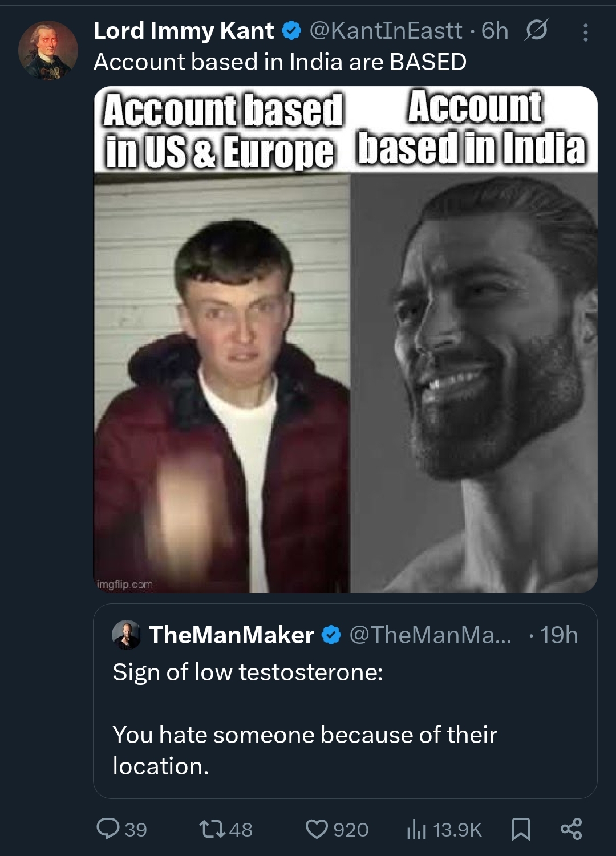The image size is (616, 856).
Task: Open replies via the comment bubble icon
Action: (108, 829)
